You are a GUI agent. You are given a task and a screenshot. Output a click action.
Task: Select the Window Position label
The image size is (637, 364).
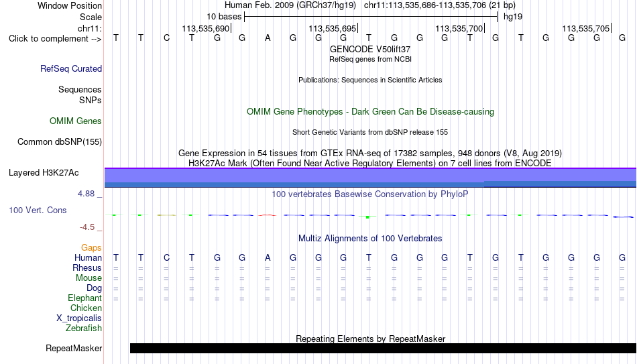(x=70, y=5)
